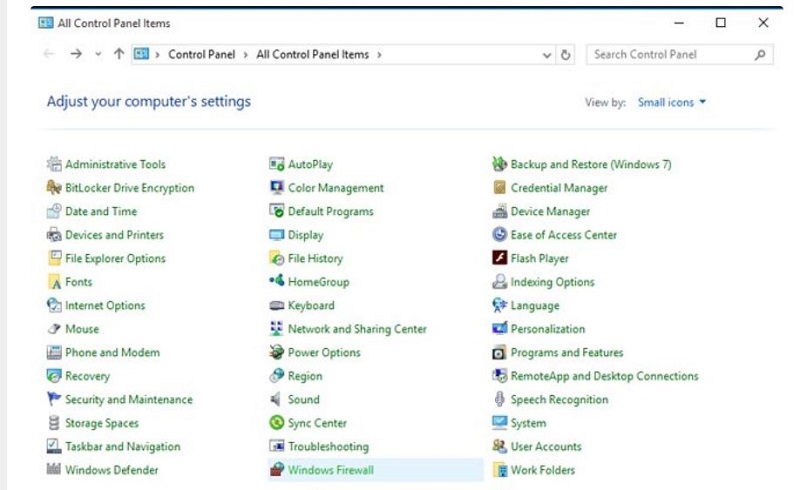Open Security and Maintenance link

tap(129, 399)
